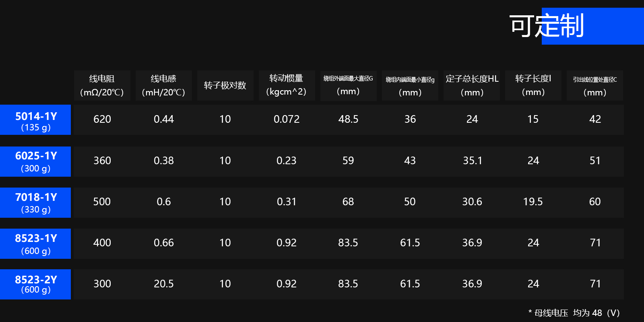Click the 19.5 rotor length cell

pos(533,202)
